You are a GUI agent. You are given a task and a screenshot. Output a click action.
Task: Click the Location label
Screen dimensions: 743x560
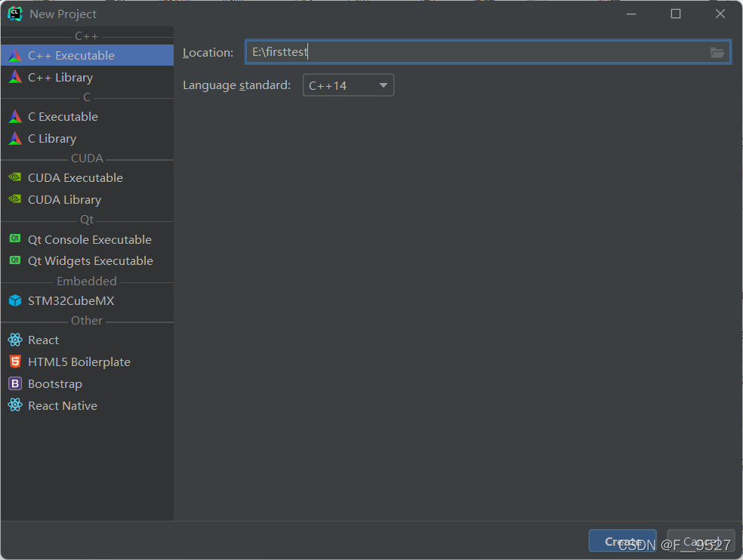pos(208,53)
